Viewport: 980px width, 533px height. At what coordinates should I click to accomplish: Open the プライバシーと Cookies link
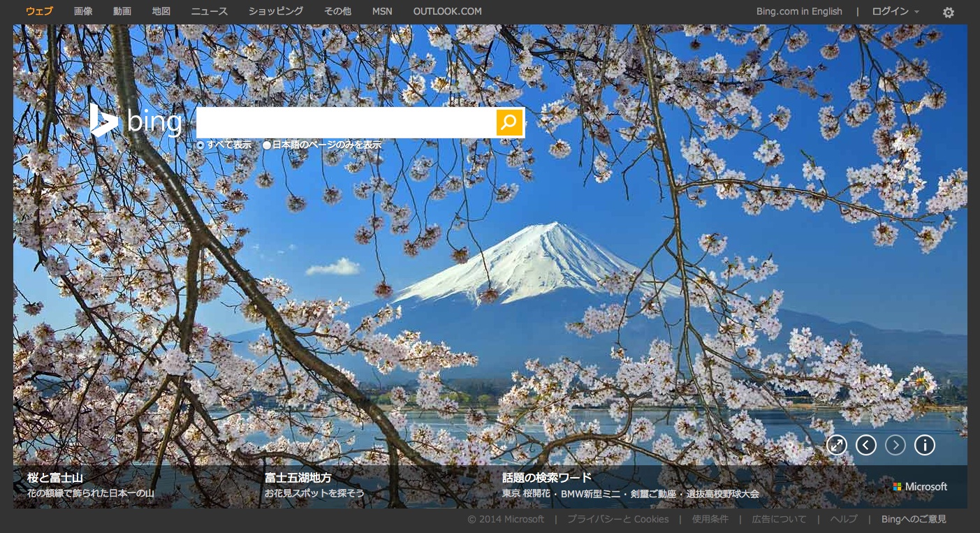click(618, 519)
